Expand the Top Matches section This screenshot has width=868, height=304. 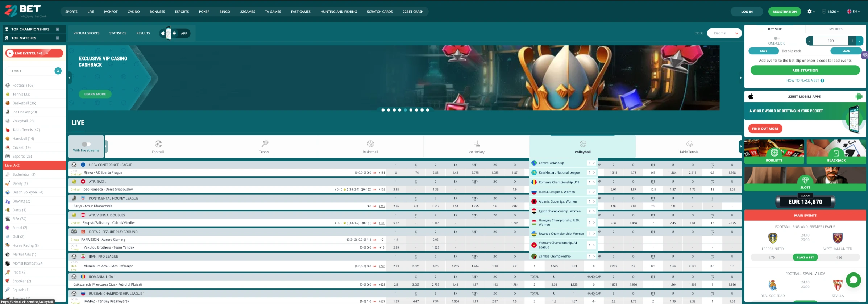pyautogui.click(x=57, y=38)
